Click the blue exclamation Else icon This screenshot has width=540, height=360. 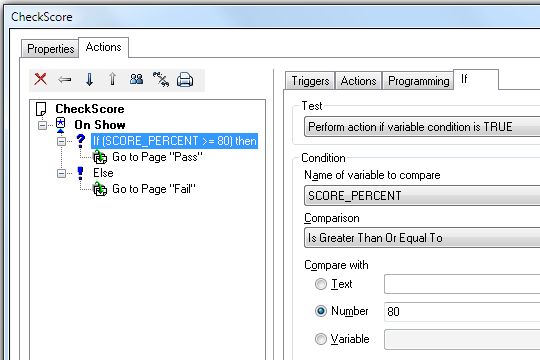coord(80,173)
